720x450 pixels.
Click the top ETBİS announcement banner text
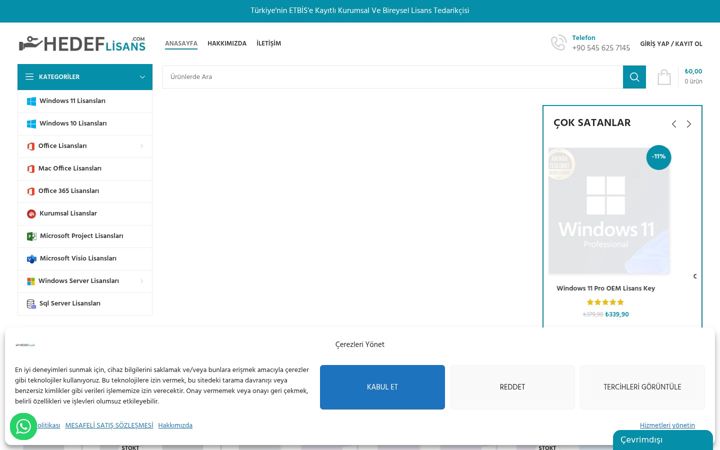click(x=360, y=11)
